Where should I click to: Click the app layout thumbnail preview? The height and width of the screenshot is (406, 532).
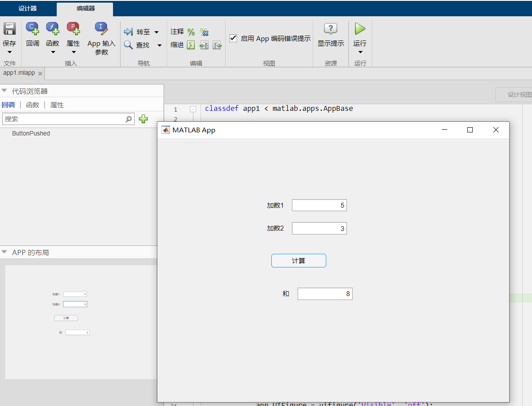pos(81,322)
